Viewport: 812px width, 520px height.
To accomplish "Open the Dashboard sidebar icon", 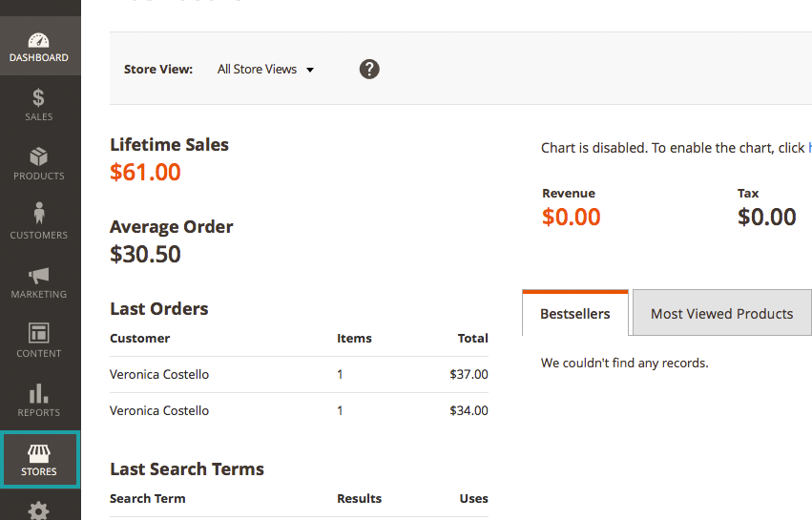I will 39,48.
